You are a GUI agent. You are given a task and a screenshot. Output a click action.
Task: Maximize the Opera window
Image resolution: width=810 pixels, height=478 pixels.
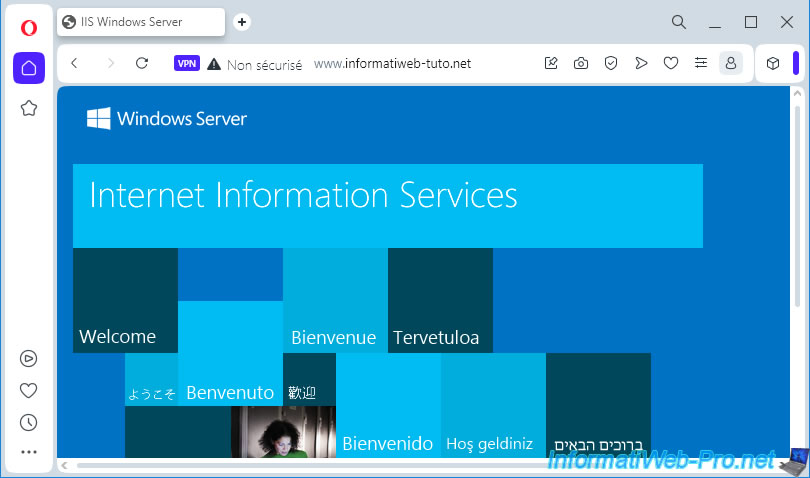pos(751,22)
